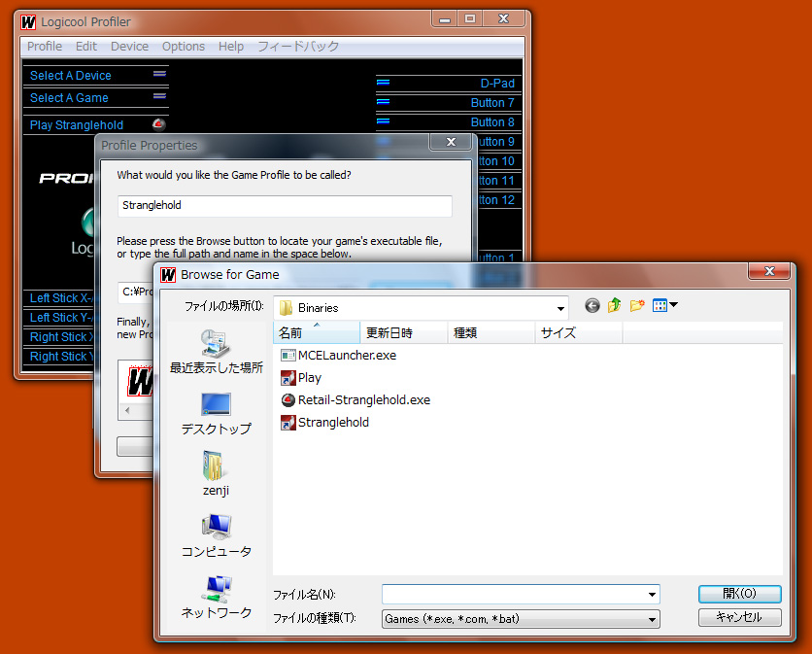
Task: Open the Help menu
Action: [231, 46]
